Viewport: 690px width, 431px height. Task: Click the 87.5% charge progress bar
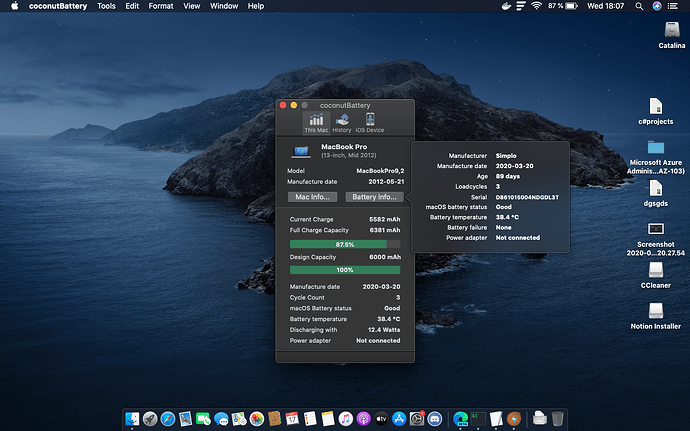[345, 244]
